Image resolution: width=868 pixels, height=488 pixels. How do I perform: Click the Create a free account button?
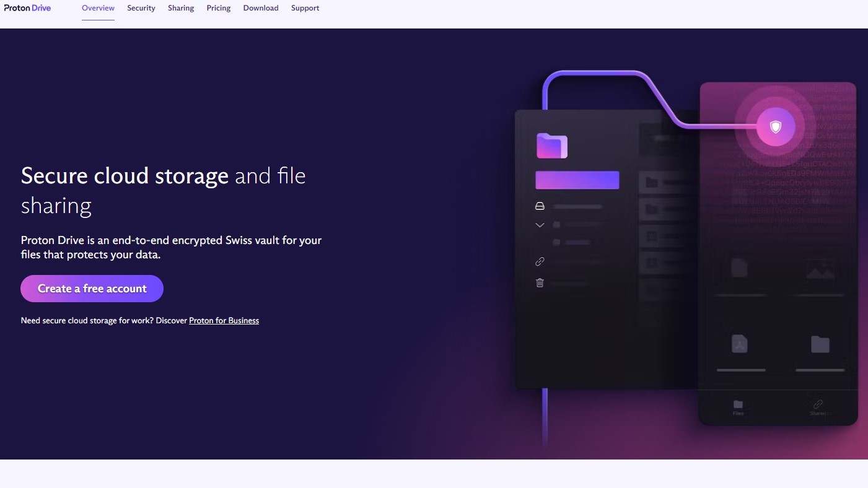tap(92, 288)
